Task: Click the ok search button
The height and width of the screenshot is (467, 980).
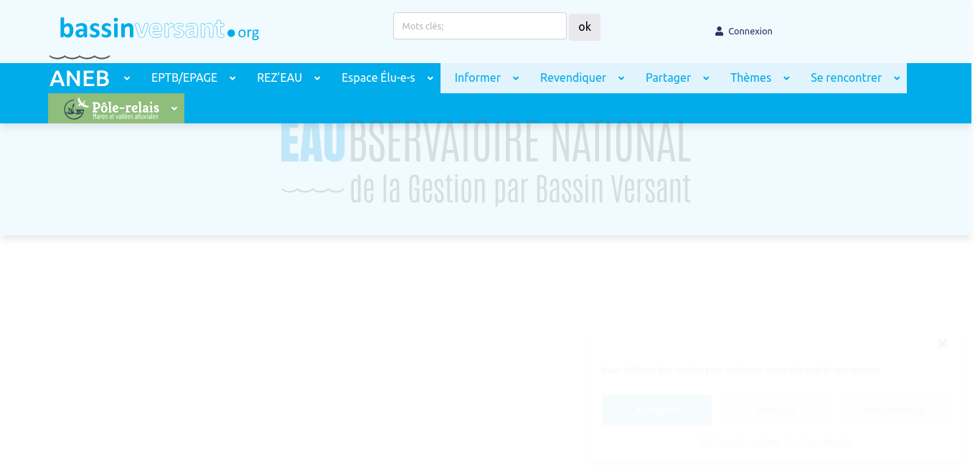Action: coord(585,27)
